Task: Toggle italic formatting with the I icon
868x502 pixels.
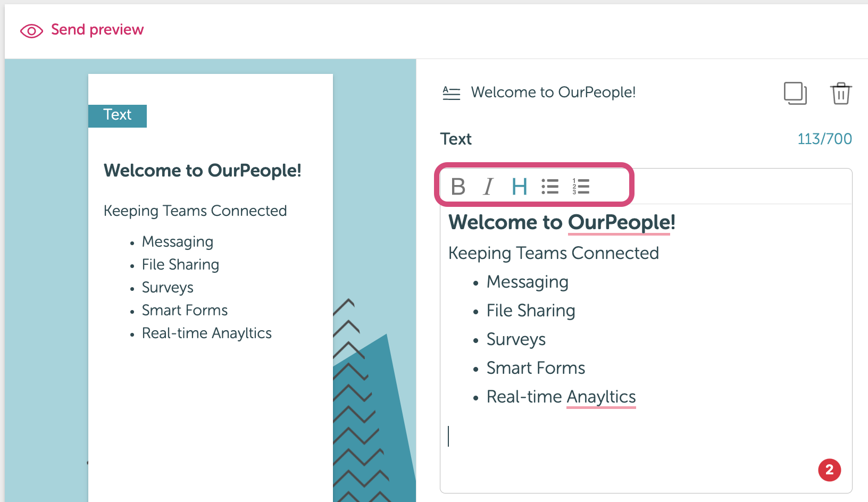Action: tap(488, 187)
